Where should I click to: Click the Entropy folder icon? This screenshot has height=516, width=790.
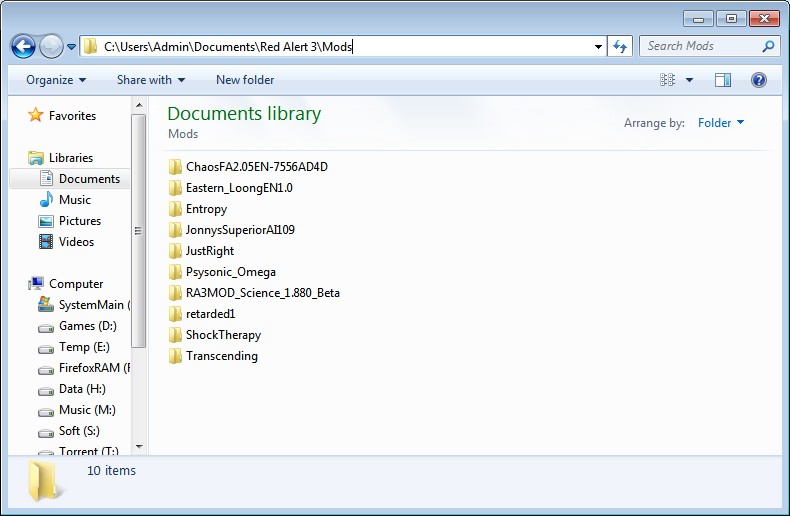click(x=175, y=209)
